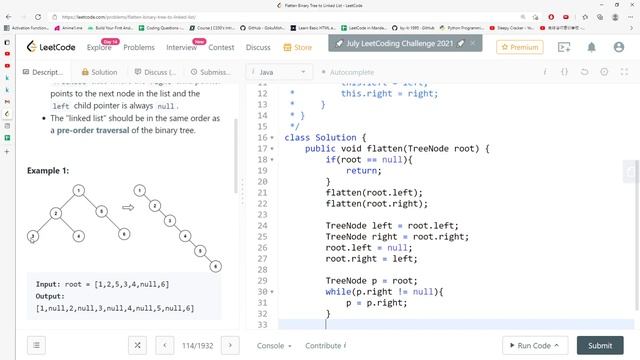Click the Premium button
Image resolution: width=640 pixels, height=360 pixels.
click(x=520, y=47)
